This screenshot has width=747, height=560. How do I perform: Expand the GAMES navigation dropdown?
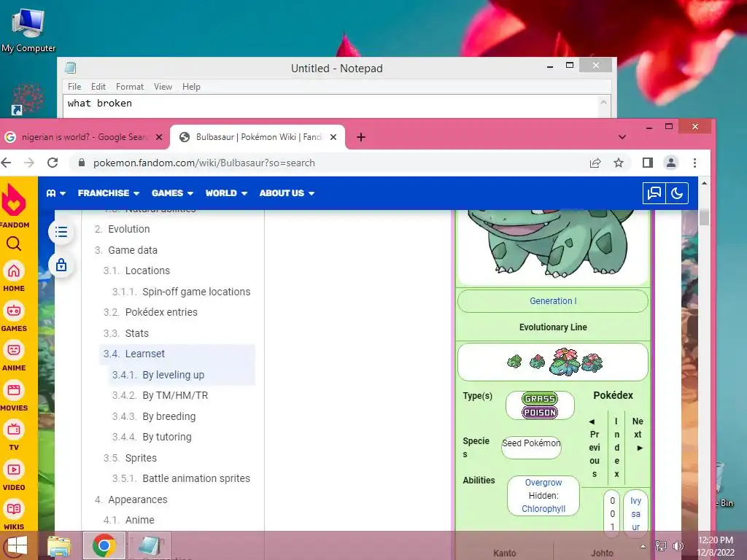(x=172, y=192)
